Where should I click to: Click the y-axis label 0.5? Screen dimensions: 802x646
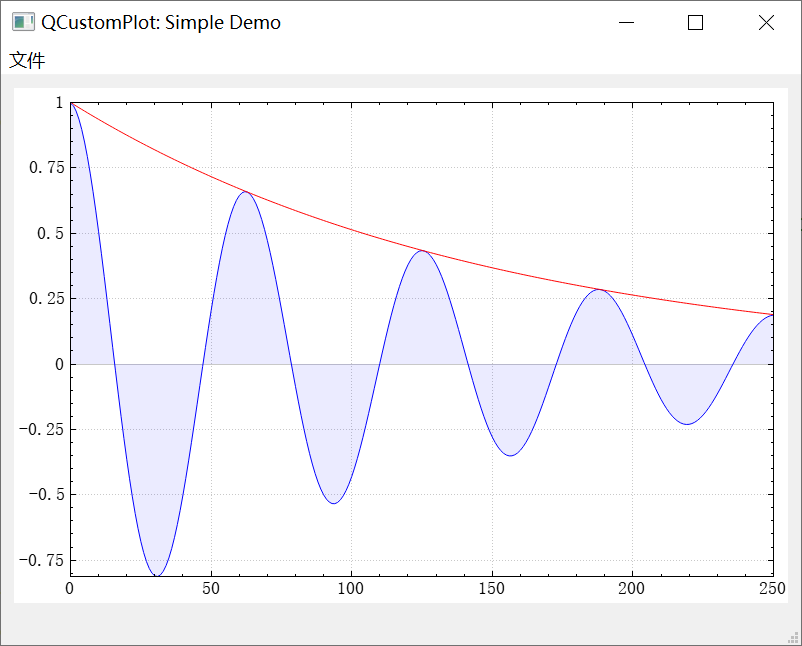48,234
